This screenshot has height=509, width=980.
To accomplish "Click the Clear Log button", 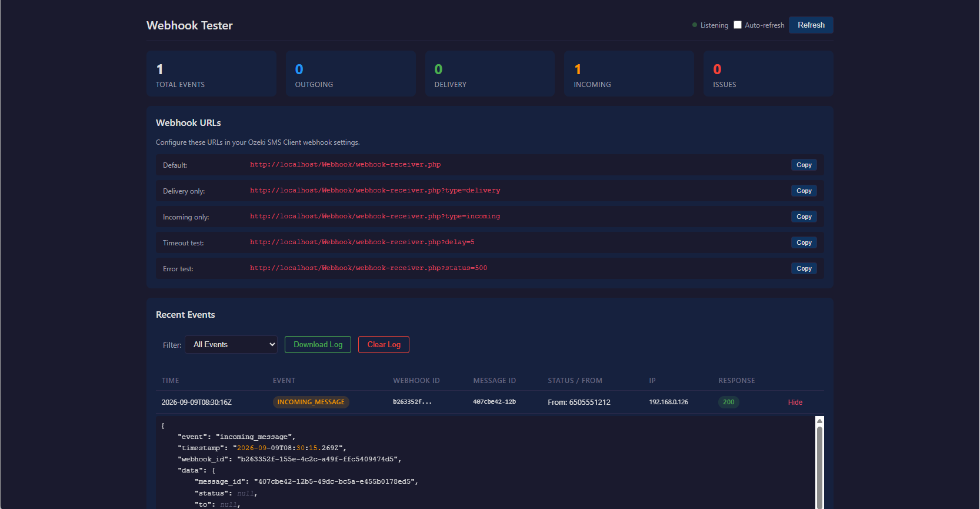I will pos(384,344).
